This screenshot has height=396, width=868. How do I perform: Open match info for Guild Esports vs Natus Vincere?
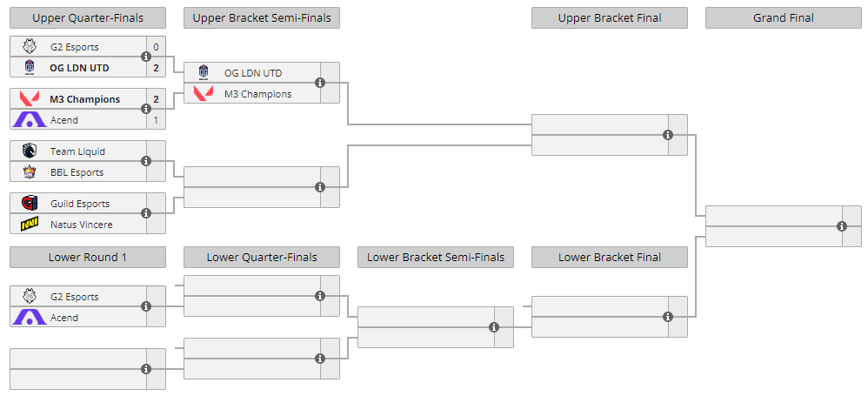146,213
